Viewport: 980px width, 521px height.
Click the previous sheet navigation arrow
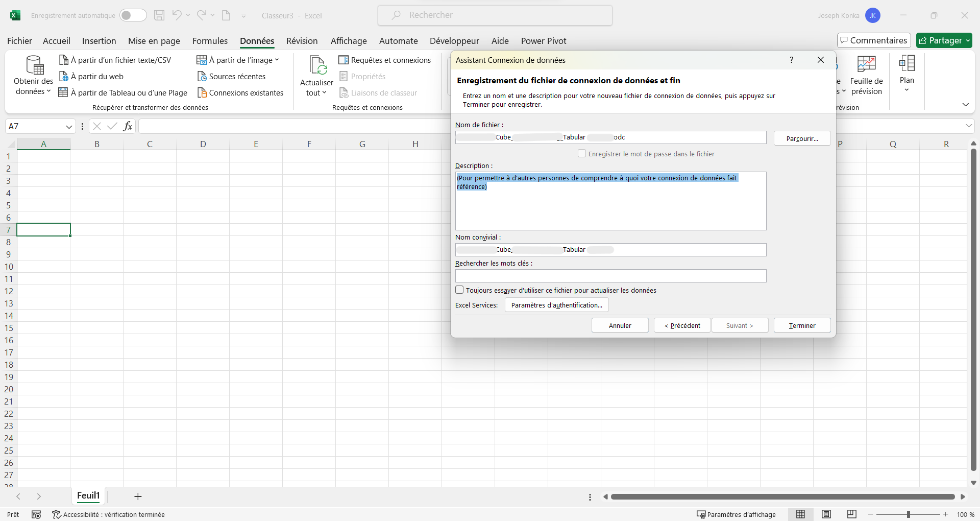click(x=18, y=496)
